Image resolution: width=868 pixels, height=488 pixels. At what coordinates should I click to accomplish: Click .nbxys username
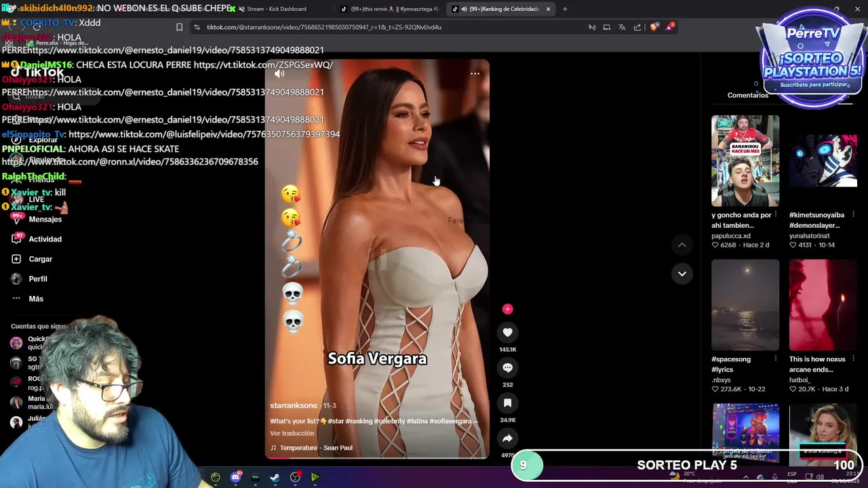tap(721, 380)
